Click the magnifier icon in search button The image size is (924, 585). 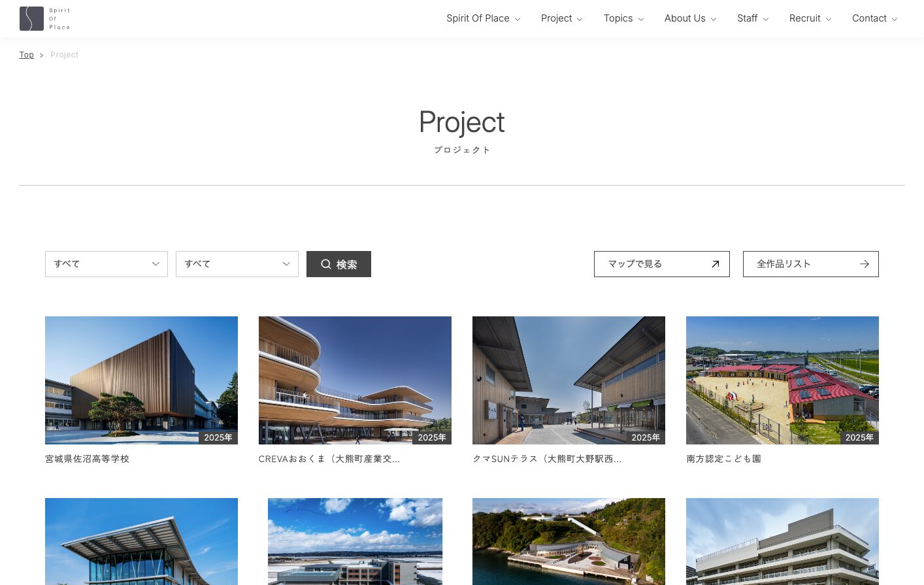325,264
